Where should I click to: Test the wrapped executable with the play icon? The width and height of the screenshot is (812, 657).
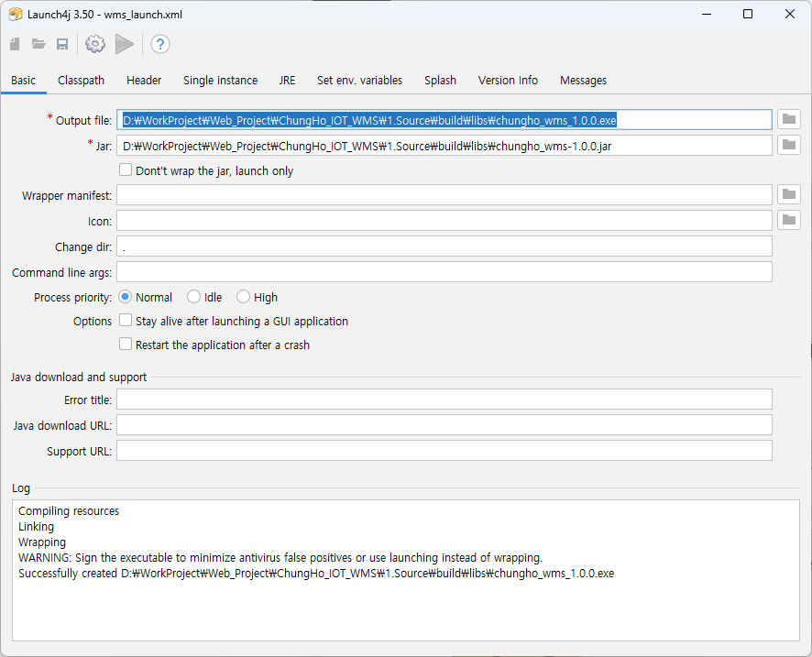[125, 44]
